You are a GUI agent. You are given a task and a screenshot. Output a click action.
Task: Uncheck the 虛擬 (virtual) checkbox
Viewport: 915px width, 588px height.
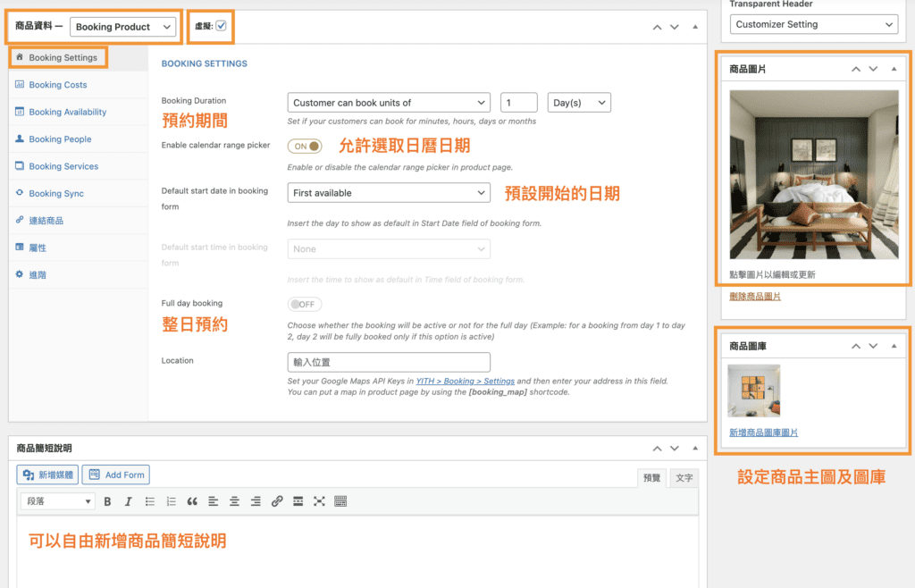tap(221, 26)
